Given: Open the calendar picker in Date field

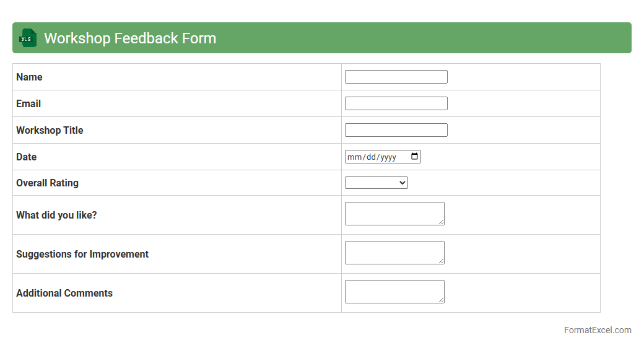Looking at the screenshot, I should click(x=414, y=157).
